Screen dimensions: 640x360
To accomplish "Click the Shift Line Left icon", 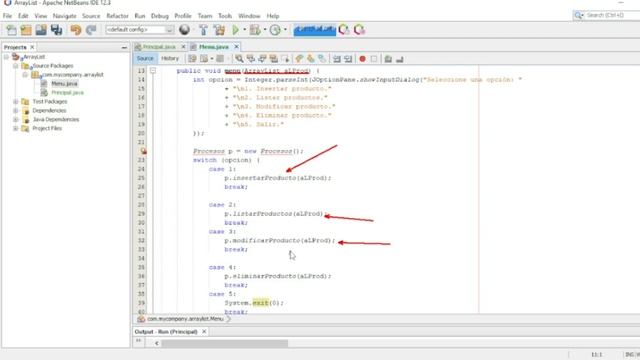I will 336,59.
